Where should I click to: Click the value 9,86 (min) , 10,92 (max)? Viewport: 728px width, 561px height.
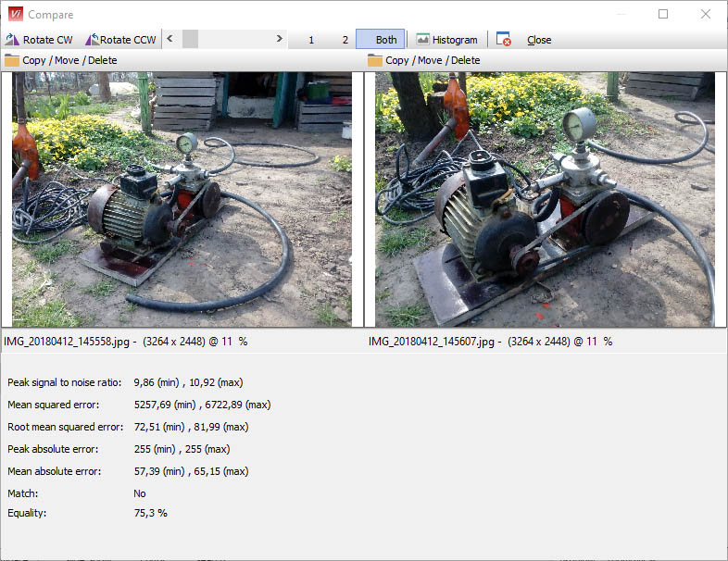[189, 382]
